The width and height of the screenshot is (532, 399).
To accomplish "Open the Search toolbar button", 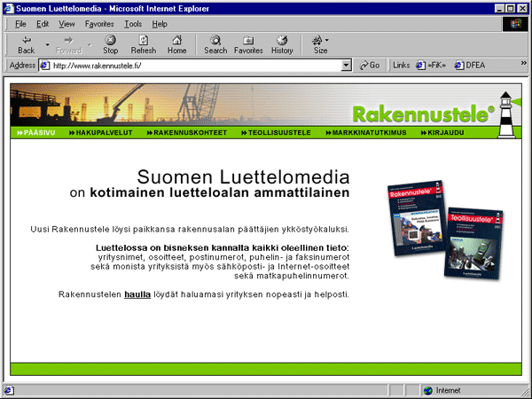I will [x=215, y=44].
